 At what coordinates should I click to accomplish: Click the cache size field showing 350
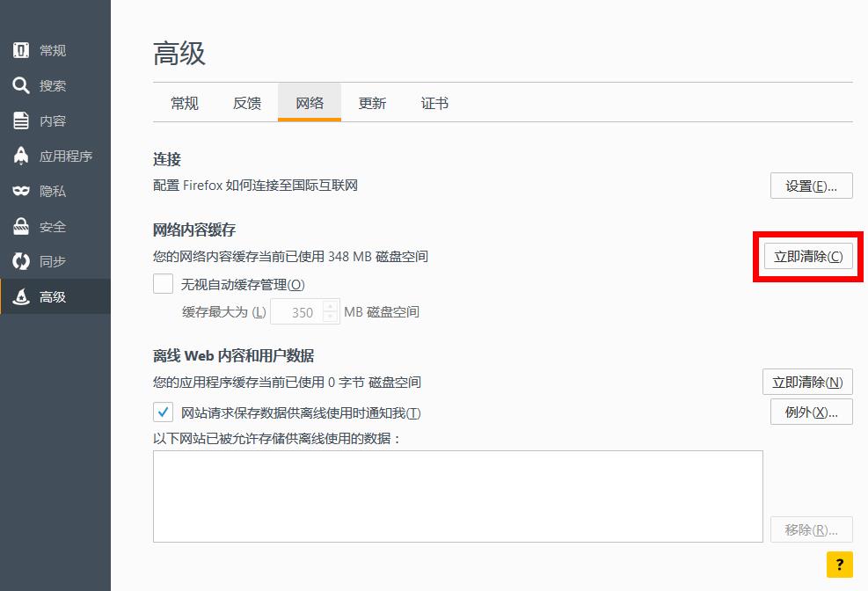296,312
